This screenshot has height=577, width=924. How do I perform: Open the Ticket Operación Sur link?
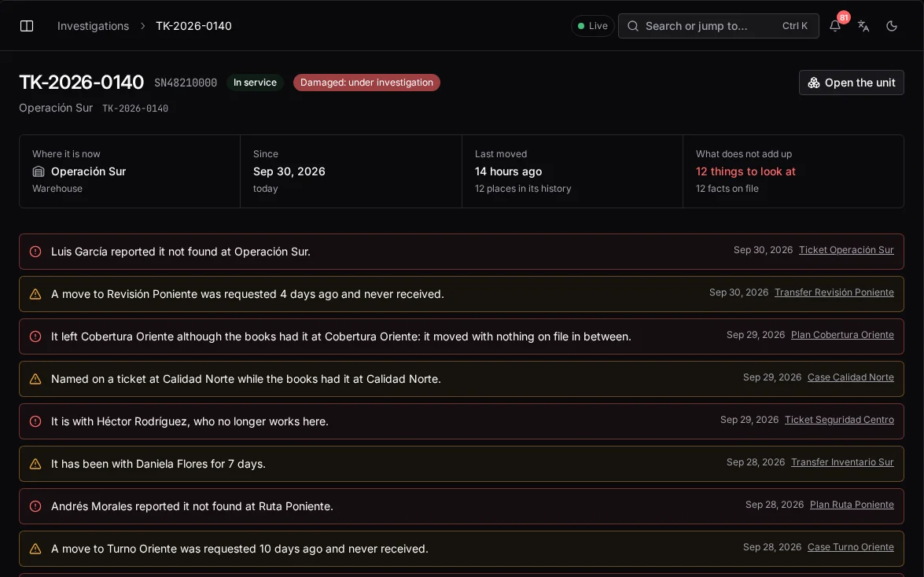(x=846, y=250)
